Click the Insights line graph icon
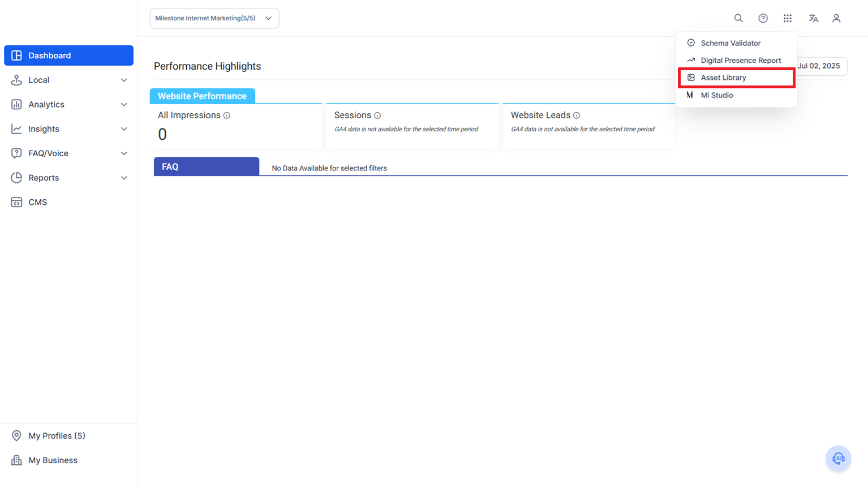 16,129
